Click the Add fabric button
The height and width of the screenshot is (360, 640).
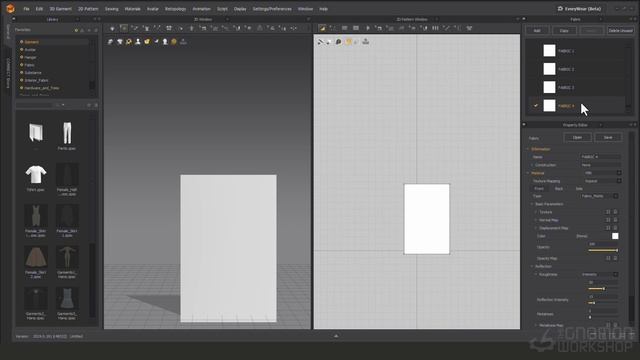(537, 31)
